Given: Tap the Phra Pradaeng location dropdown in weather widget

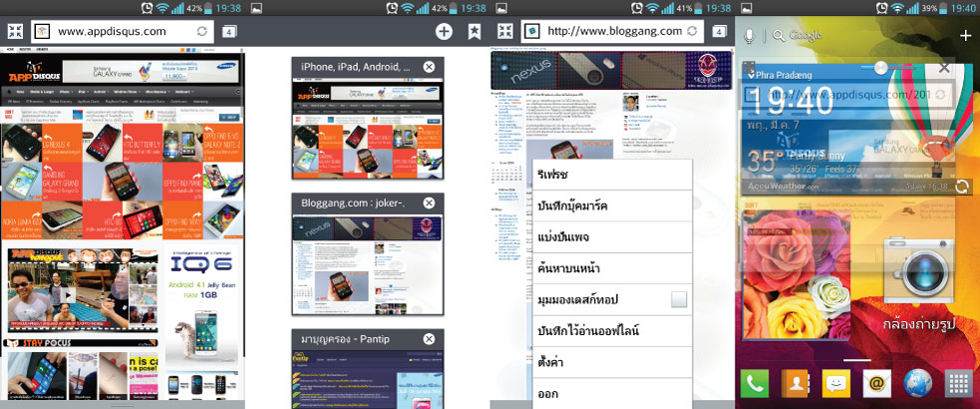Looking at the screenshot, I should [780, 75].
